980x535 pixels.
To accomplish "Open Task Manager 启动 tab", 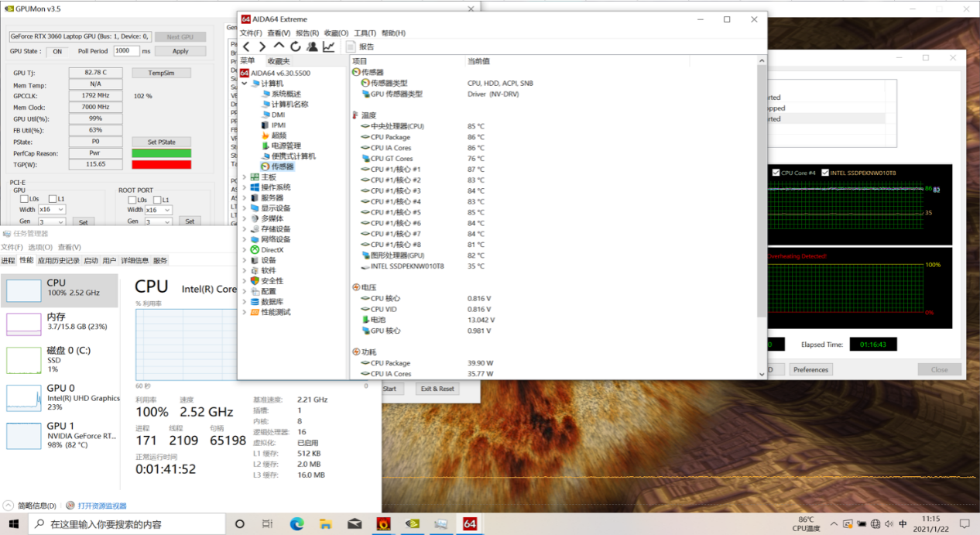I will click(91, 260).
